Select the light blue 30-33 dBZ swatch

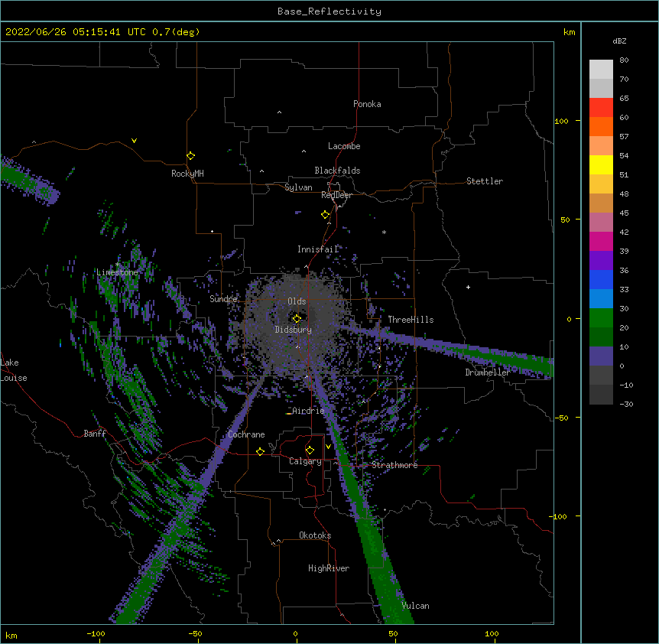(601, 299)
